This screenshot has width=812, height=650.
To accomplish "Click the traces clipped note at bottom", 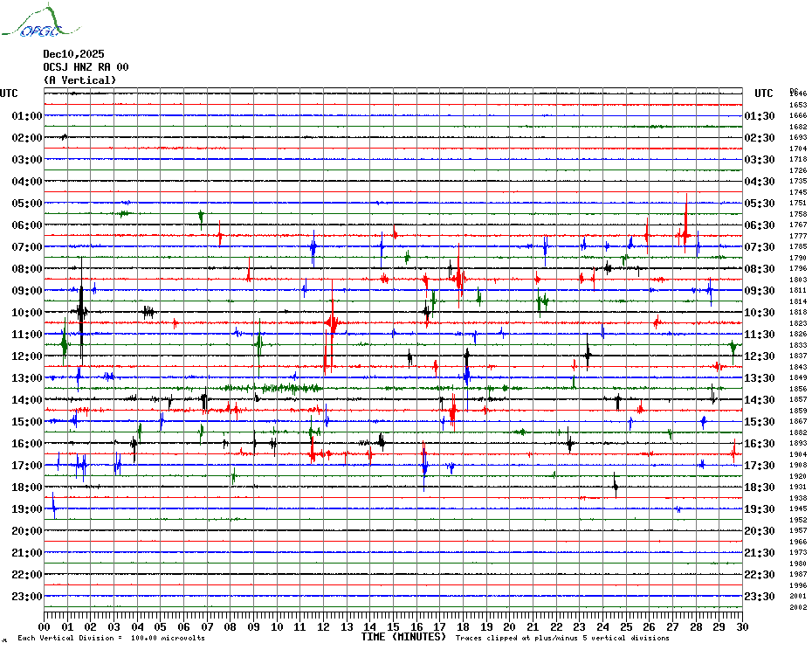I will pos(550,638).
